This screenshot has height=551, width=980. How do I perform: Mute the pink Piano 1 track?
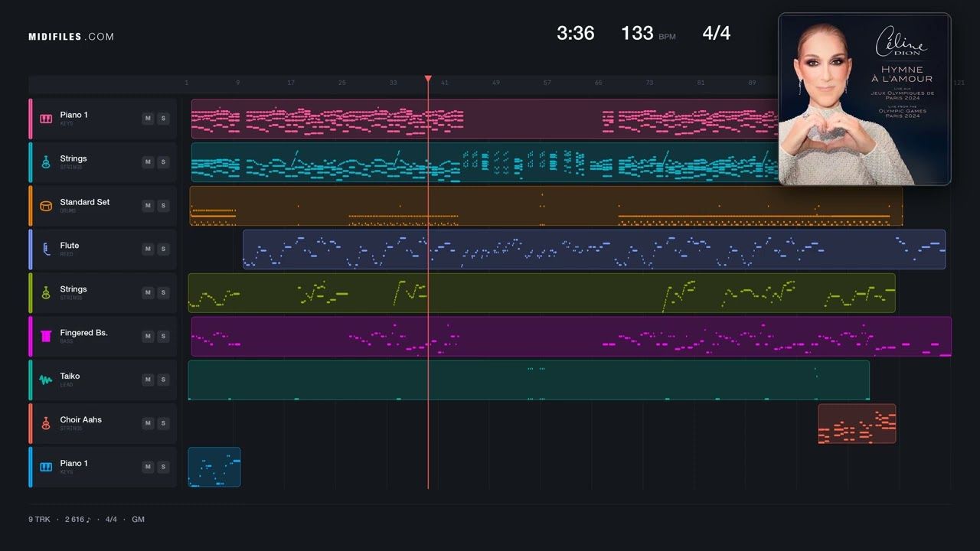pyautogui.click(x=148, y=119)
